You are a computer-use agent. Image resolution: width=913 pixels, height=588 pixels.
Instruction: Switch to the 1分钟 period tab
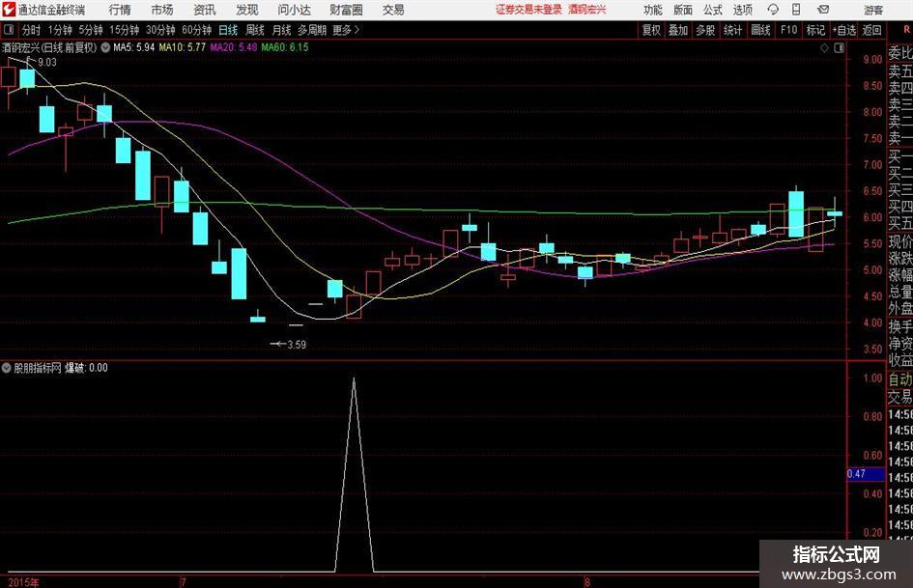click(x=59, y=30)
